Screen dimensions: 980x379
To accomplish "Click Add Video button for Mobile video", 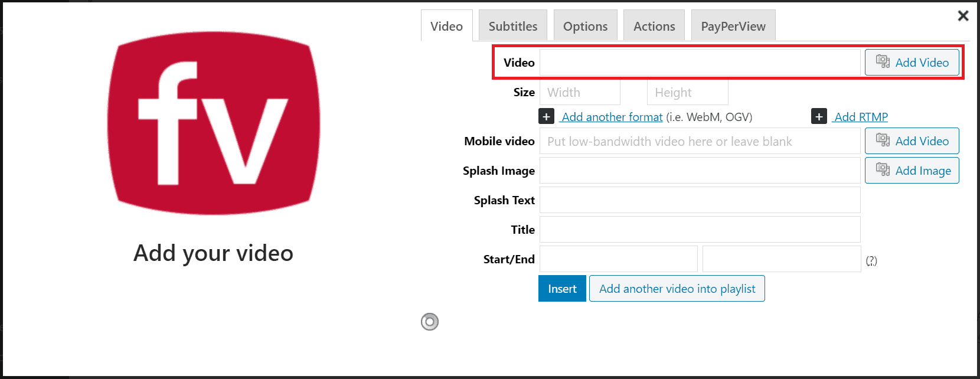I will [912, 141].
